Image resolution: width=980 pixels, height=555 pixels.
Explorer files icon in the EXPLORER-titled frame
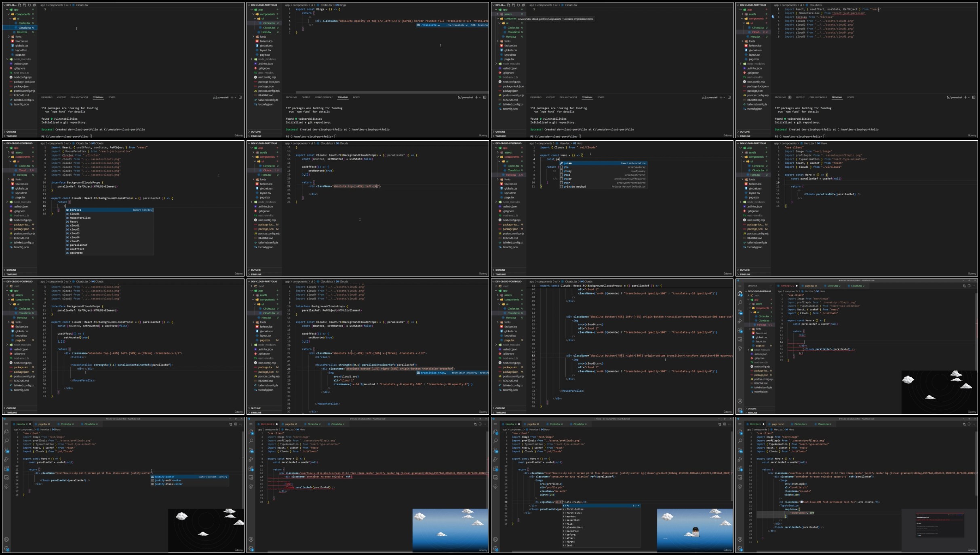tap(740, 294)
